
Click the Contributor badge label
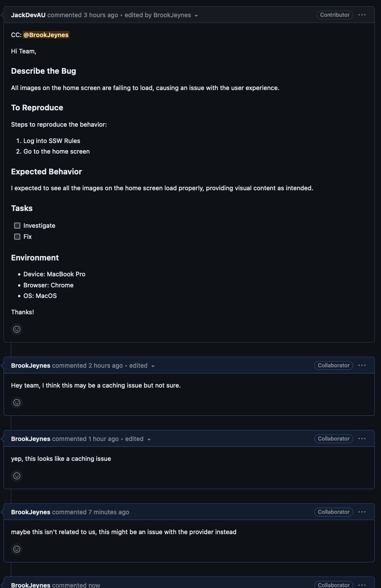[335, 15]
